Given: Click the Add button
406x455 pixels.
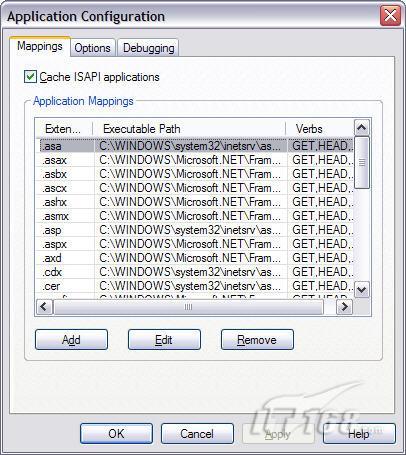Looking at the screenshot, I should 71,340.
